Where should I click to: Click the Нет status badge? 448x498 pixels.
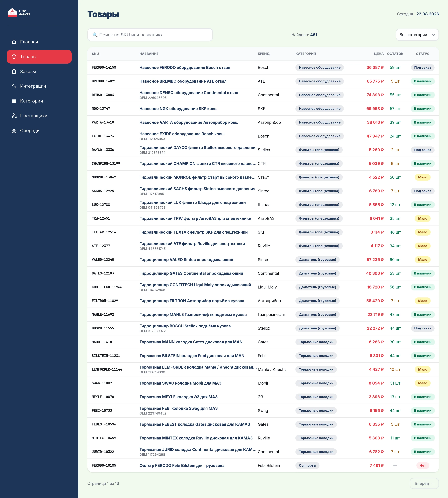[x=423, y=466]
